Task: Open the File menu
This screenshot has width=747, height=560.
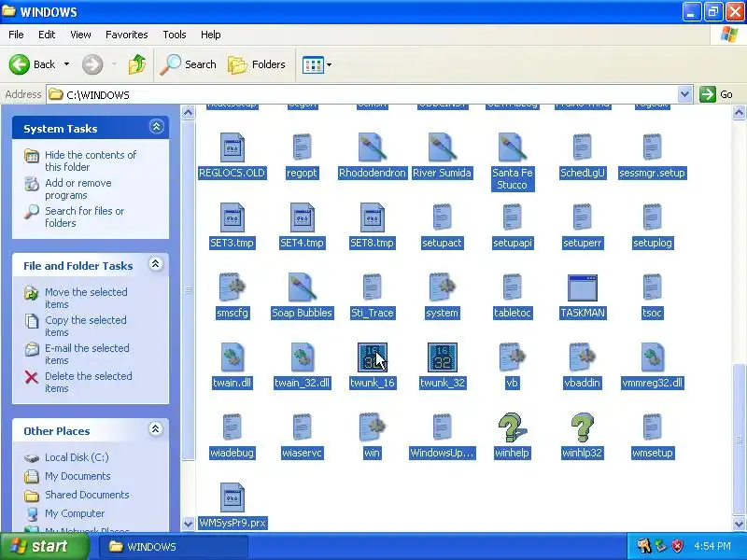Action: point(16,35)
